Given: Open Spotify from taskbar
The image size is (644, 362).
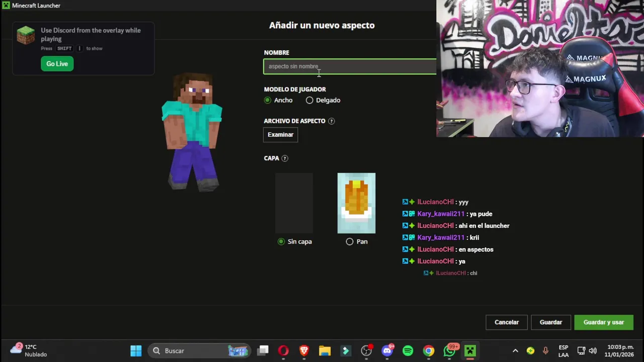Looking at the screenshot, I should coord(408,351).
